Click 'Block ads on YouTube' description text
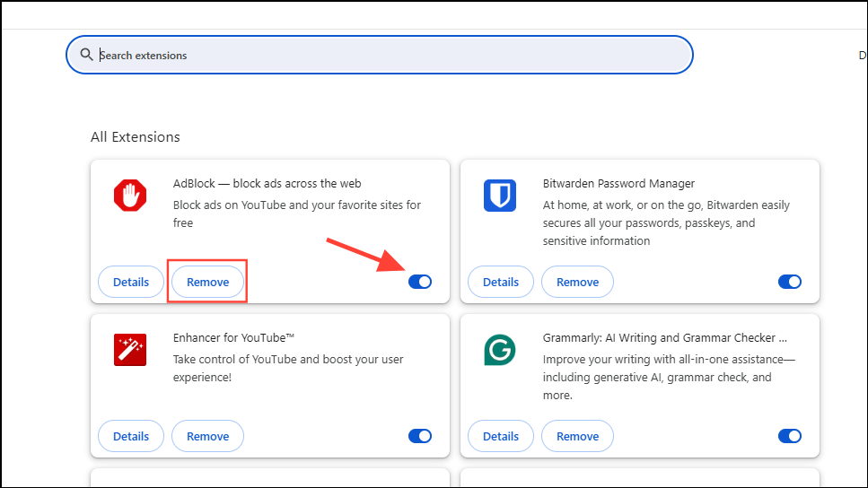 point(297,213)
